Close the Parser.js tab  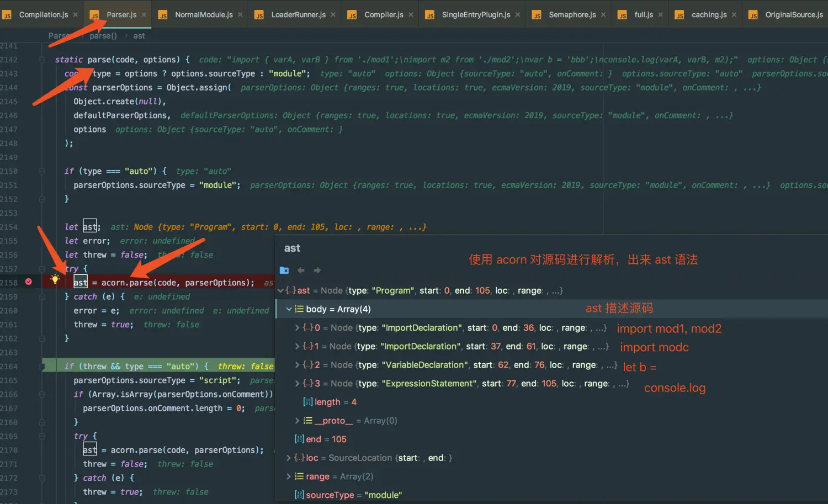(x=144, y=15)
